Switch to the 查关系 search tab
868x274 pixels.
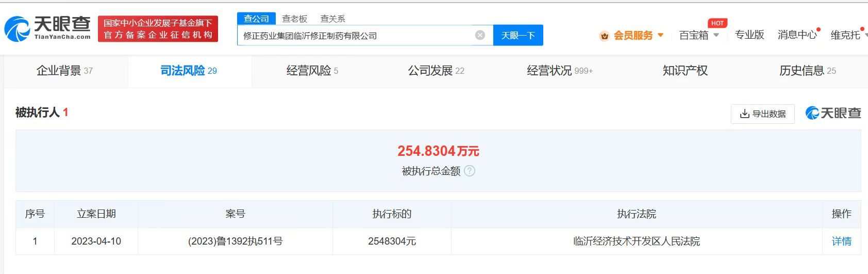(332, 19)
